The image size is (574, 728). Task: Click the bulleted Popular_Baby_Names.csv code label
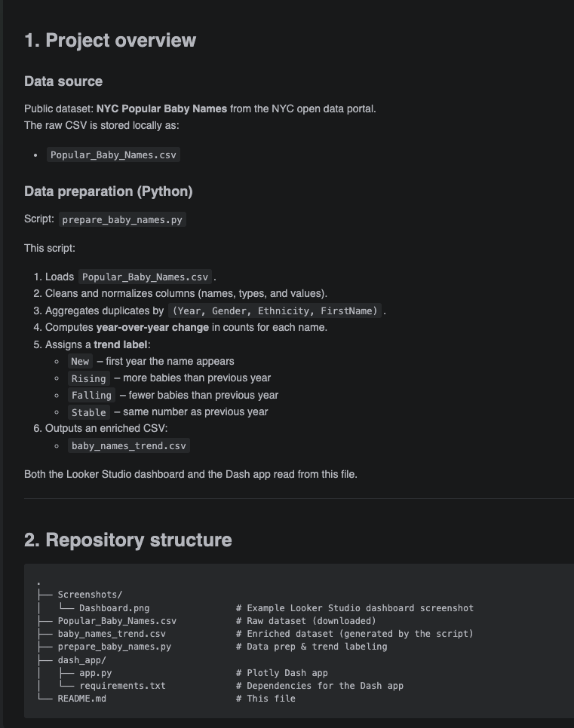113,155
